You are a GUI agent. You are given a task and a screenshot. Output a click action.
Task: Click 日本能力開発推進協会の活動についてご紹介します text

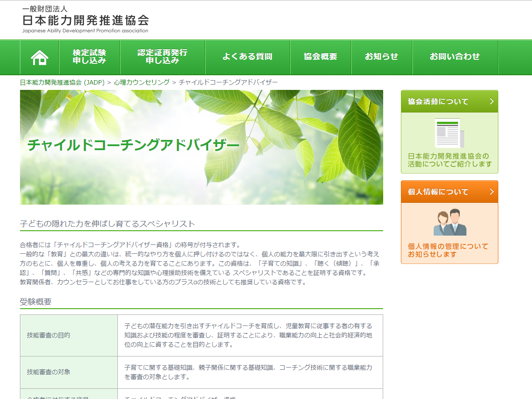450,160
